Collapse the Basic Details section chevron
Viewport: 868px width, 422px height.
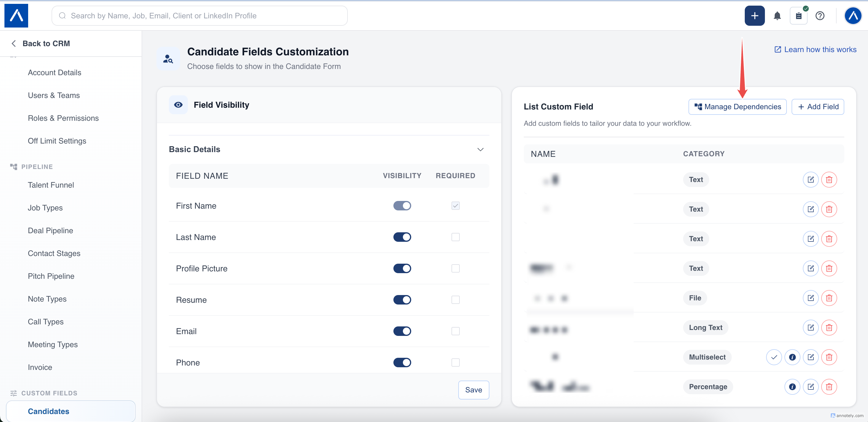480,149
